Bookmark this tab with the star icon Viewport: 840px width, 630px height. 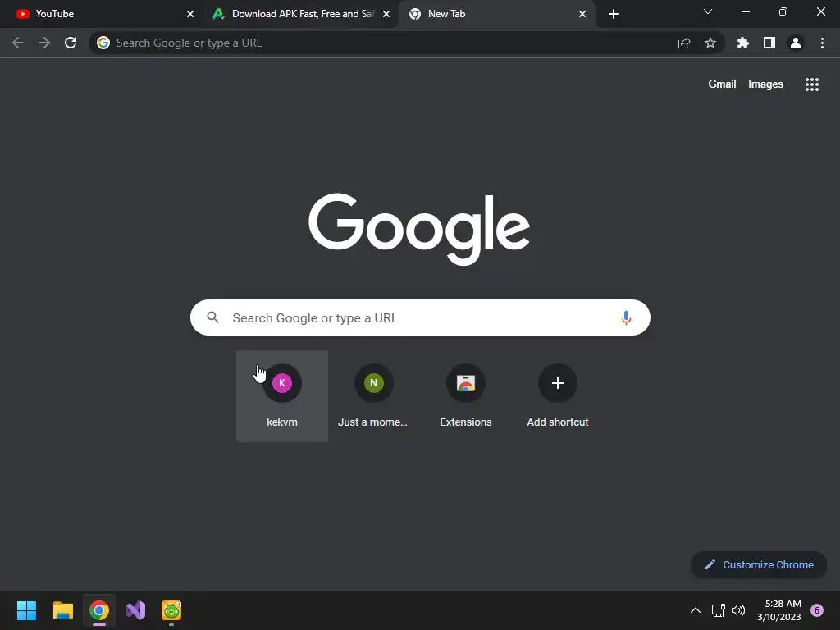tap(710, 43)
